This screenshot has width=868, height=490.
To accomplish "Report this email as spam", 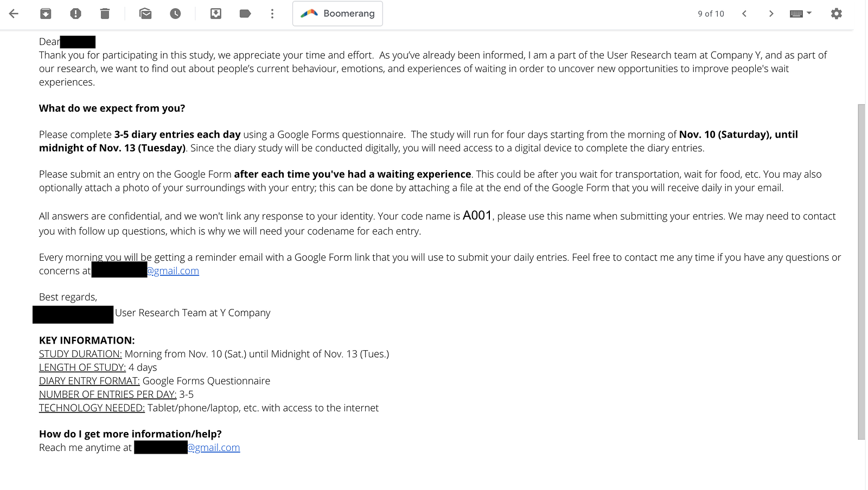I will tap(75, 14).
